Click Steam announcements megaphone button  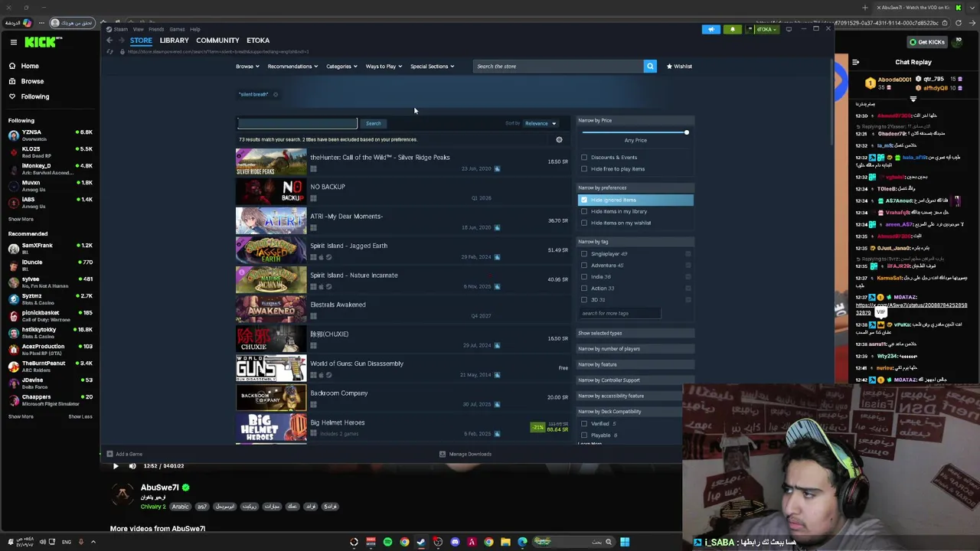pyautogui.click(x=710, y=29)
